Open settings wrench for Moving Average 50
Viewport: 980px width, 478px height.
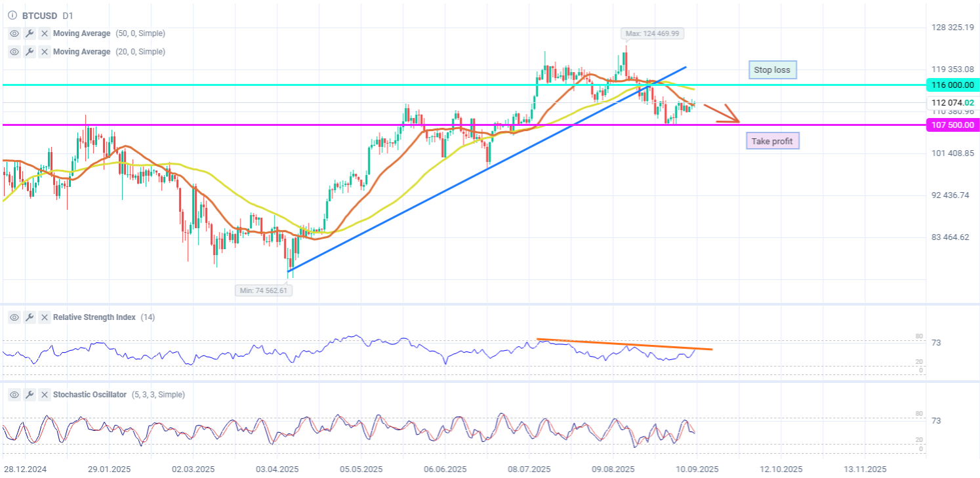[30, 33]
